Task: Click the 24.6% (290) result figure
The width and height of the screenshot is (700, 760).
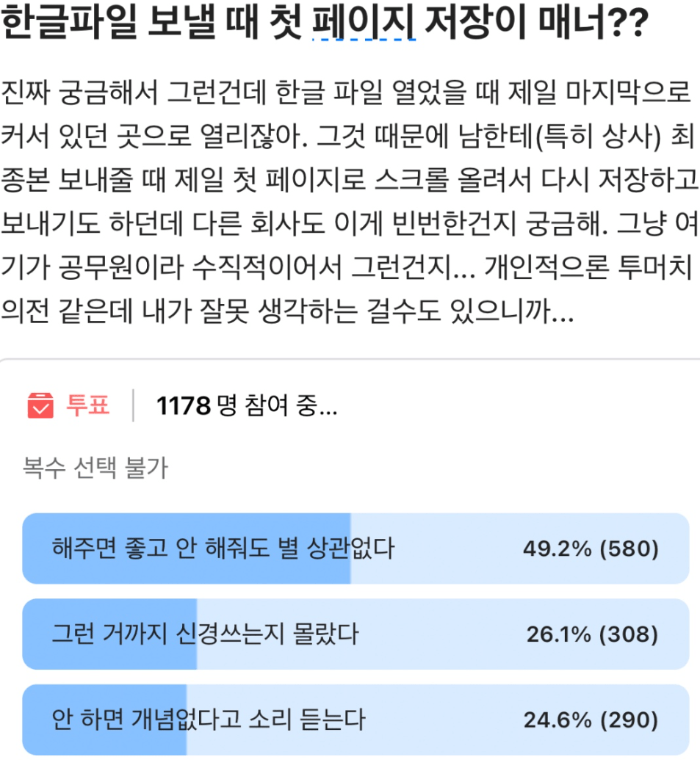Action: click(x=591, y=720)
